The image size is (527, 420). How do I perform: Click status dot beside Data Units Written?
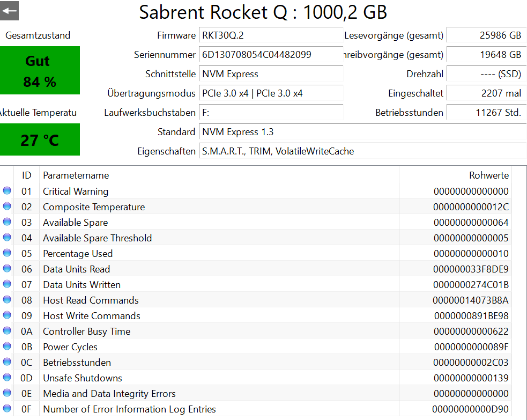(7, 284)
